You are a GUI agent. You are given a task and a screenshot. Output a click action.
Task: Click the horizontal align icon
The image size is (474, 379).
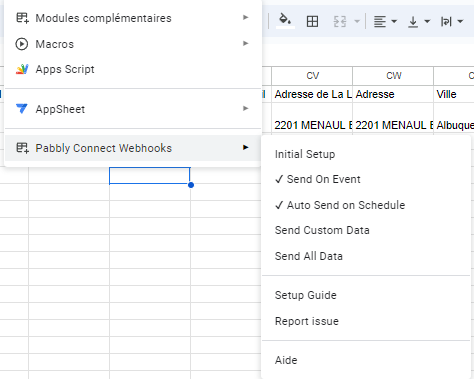pos(380,22)
